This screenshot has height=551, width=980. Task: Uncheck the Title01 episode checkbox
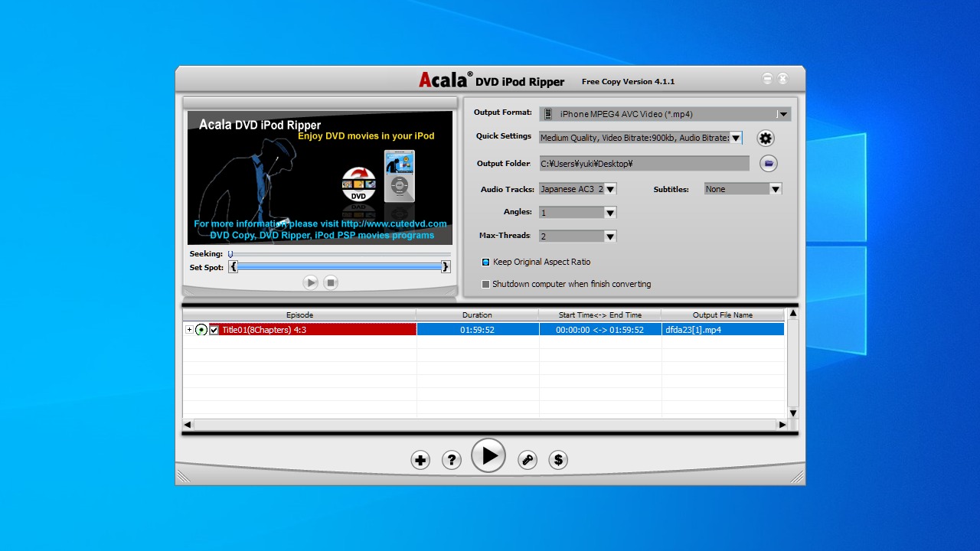[x=214, y=330]
